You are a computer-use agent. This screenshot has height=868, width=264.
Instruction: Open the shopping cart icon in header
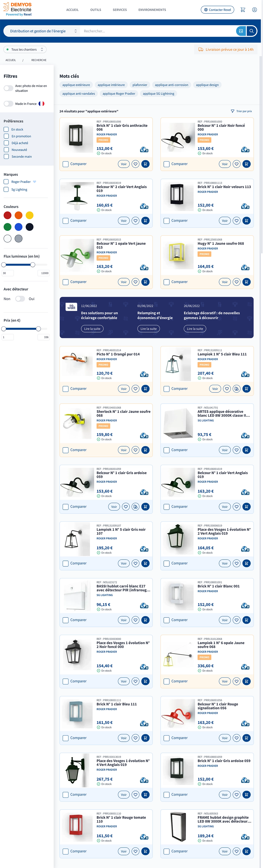click(243, 10)
